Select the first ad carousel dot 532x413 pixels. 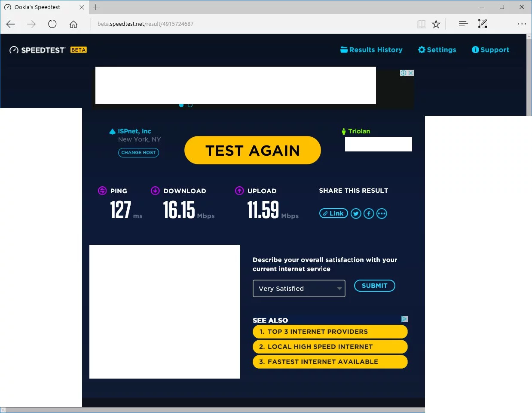(181, 105)
